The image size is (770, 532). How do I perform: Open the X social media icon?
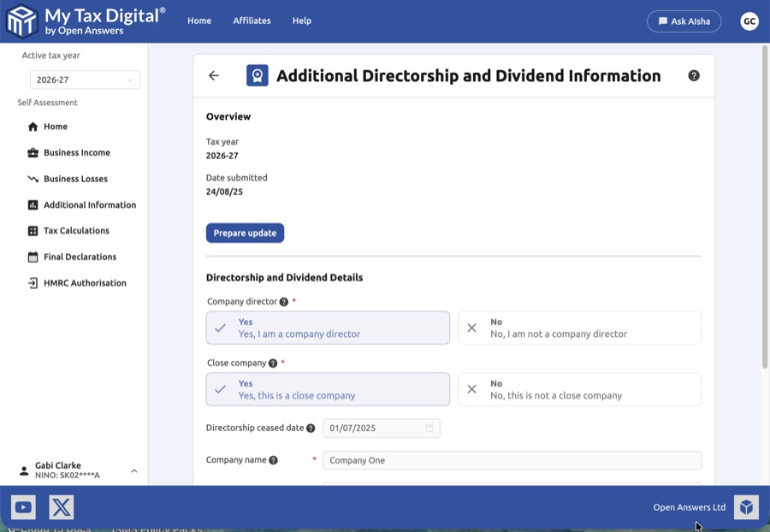pyautogui.click(x=62, y=507)
